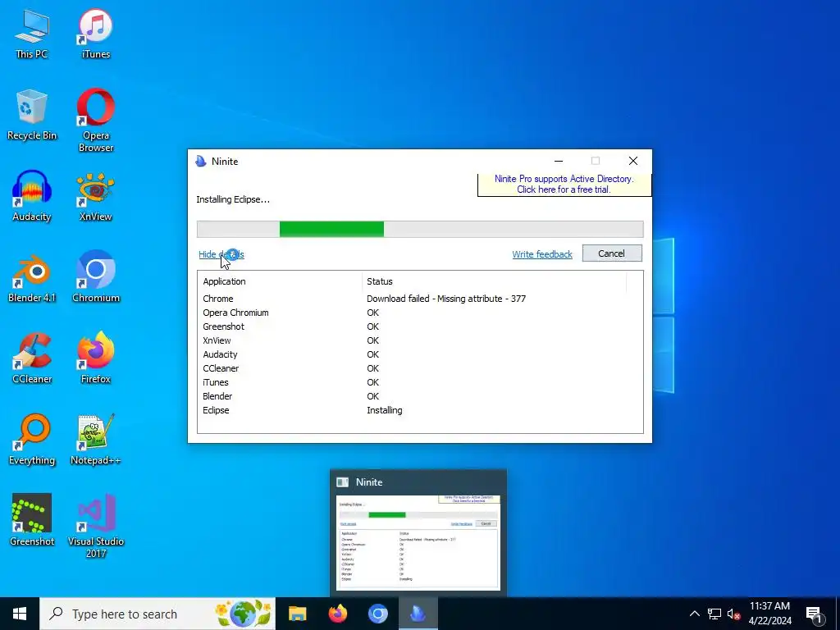Minimize the Ninite window
This screenshot has height=630, width=840.
[x=558, y=162]
